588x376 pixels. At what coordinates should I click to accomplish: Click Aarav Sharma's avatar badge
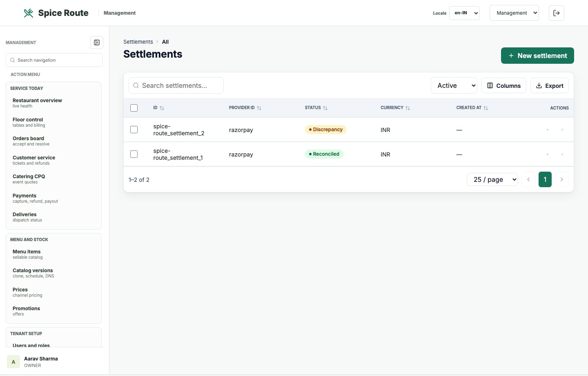click(13, 362)
